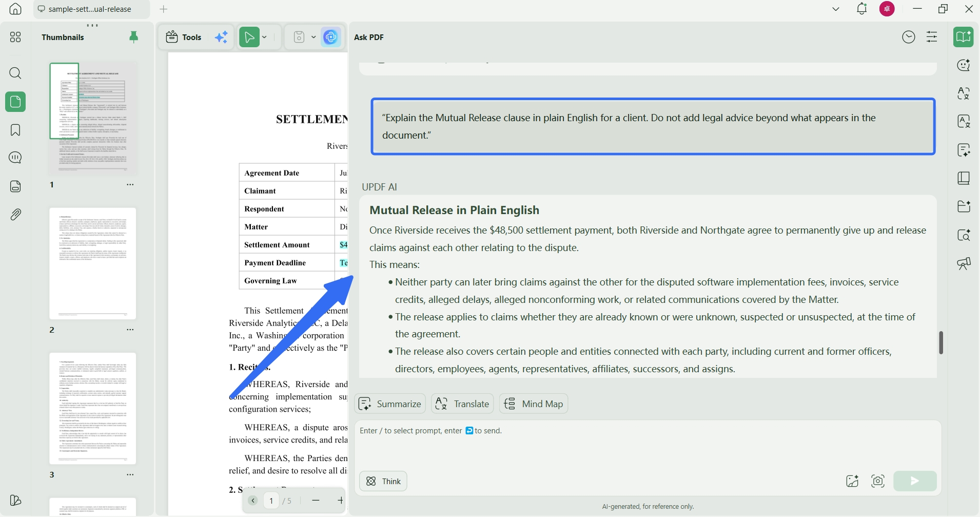Viewport: 980px width, 517px height.
Task: Click the page number field showing 1
Action: (x=271, y=501)
